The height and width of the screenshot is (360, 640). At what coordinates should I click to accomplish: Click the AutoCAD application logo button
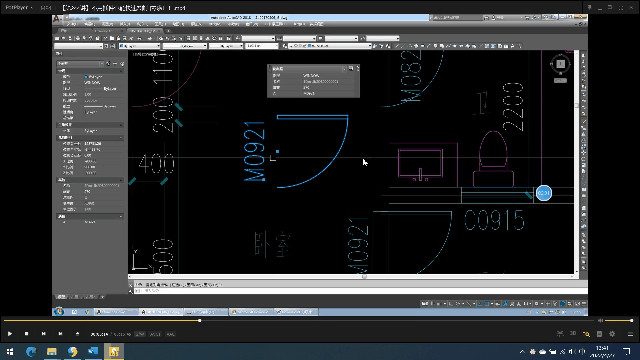coord(58,19)
